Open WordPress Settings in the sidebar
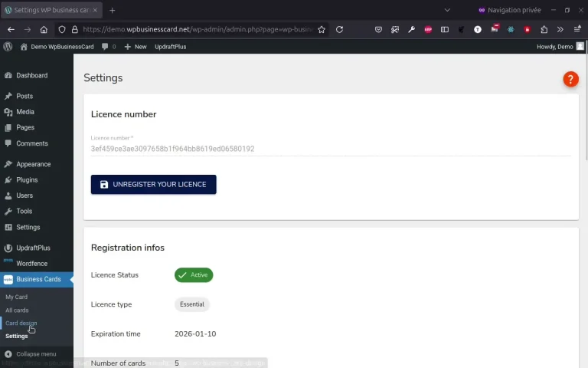Viewport: 588px width, 368px height. (x=28, y=227)
